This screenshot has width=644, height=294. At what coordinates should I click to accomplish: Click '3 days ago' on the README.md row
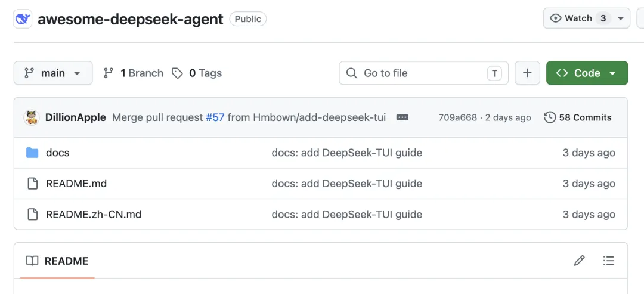click(589, 184)
